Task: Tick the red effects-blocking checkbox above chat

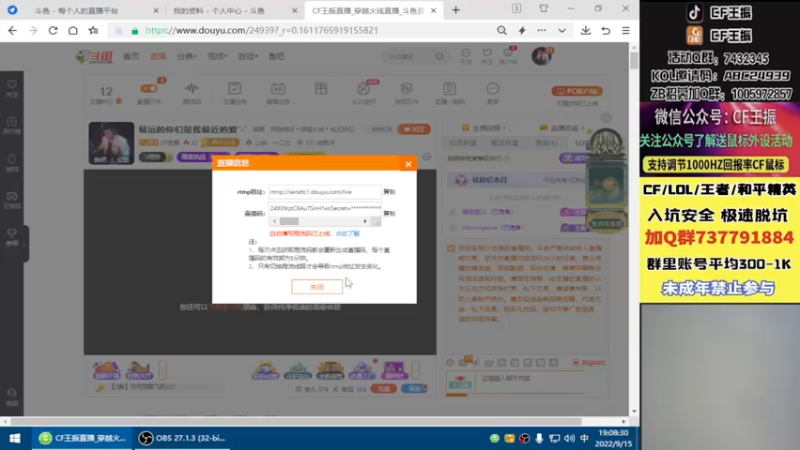Action: point(576,363)
